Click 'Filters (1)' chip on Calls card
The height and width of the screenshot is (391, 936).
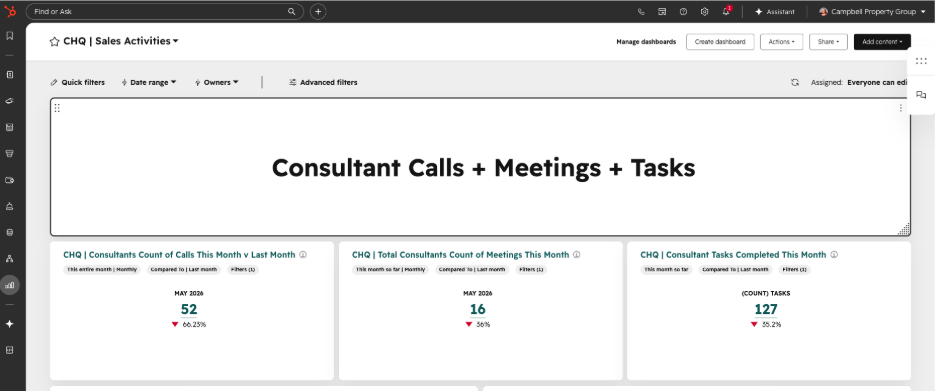tap(242, 270)
